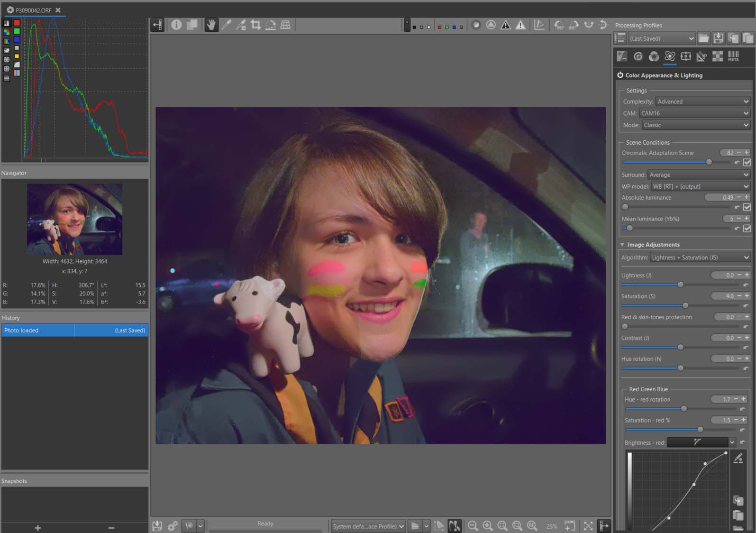Open the Complexity dropdown

[x=702, y=101]
